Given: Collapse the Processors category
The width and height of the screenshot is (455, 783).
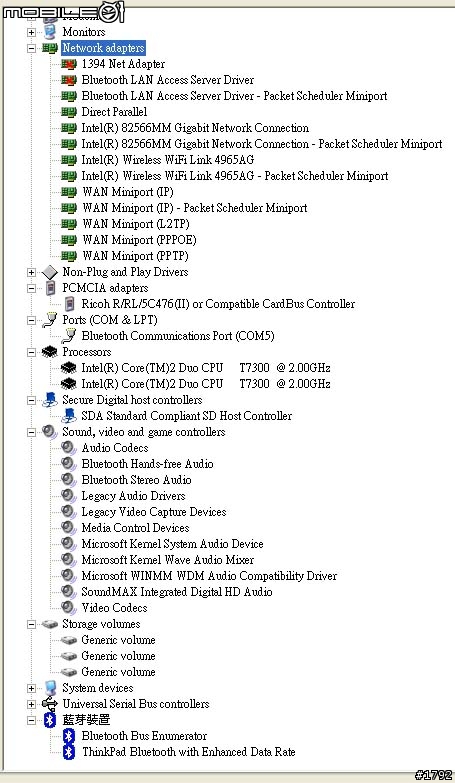Looking at the screenshot, I should tap(31, 352).
